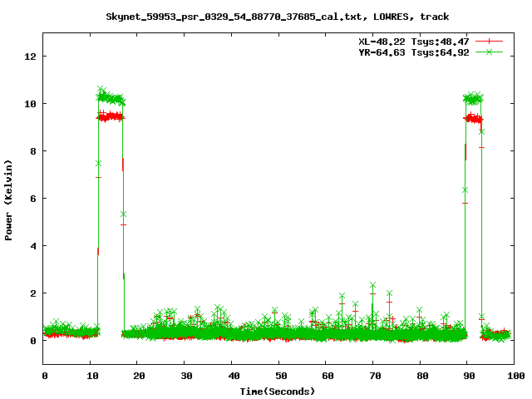
Task: Click the Power (Kelvin) y-axis label
Action: point(8,200)
